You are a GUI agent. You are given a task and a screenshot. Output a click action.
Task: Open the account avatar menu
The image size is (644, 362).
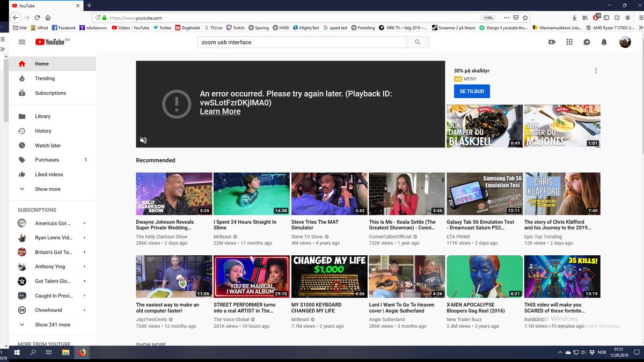click(x=625, y=42)
